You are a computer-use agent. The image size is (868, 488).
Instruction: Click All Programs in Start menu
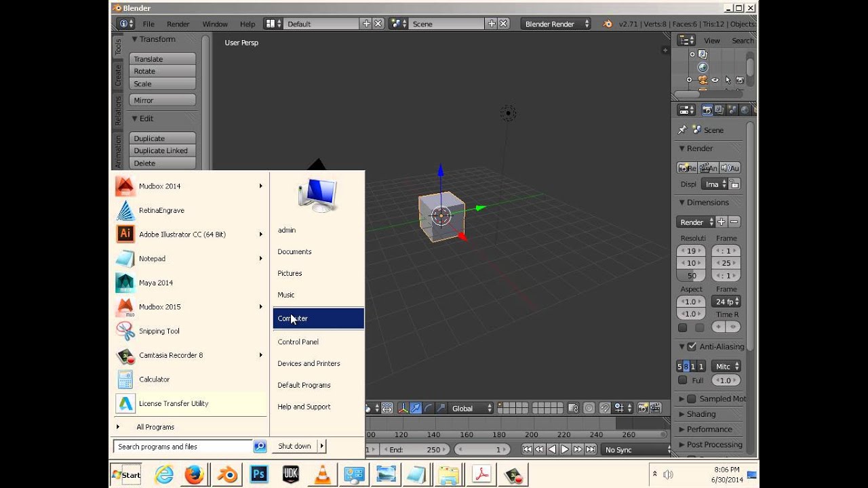pos(155,427)
